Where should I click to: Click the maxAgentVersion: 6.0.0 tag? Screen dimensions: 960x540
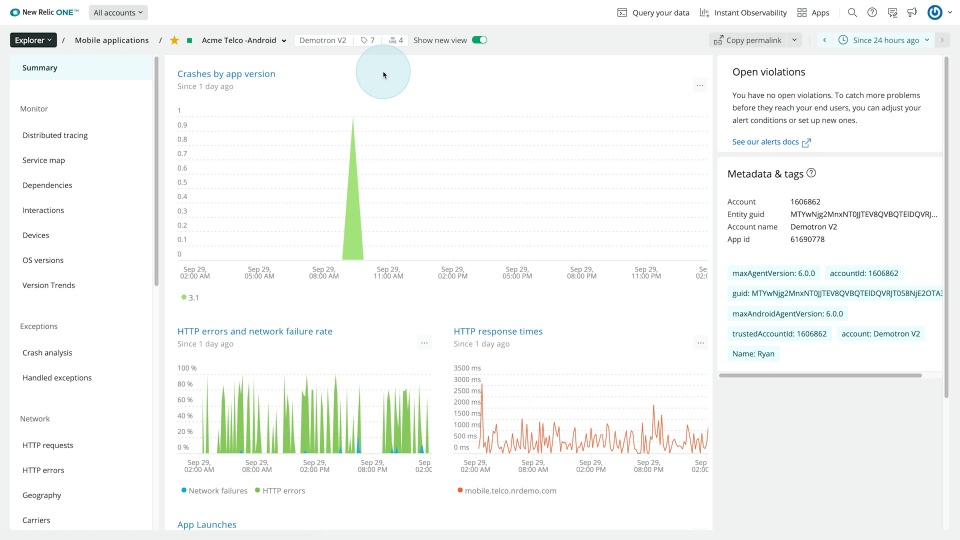(x=773, y=273)
